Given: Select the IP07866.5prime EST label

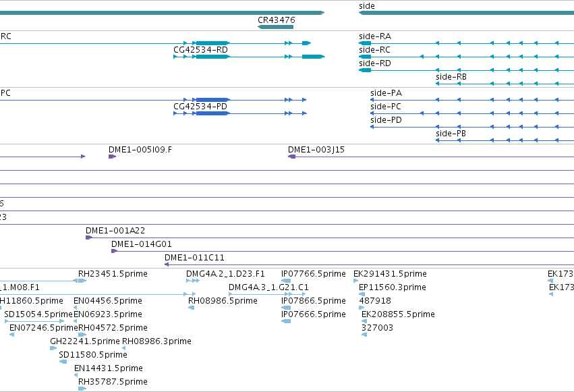Looking at the screenshot, I should coord(314,301).
